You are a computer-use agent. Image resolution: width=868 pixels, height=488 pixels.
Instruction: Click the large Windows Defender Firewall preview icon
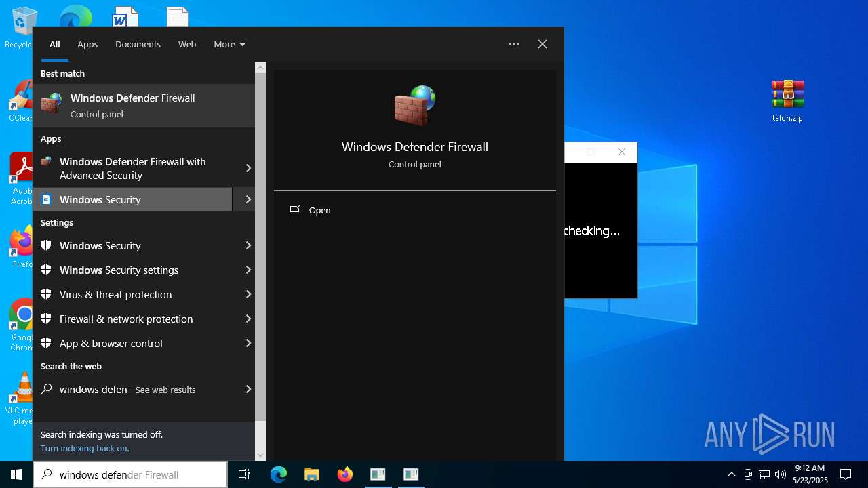(414, 106)
